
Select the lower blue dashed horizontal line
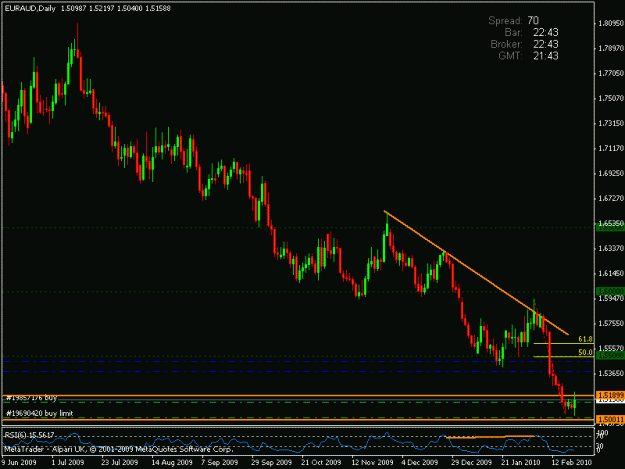(298, 371)
